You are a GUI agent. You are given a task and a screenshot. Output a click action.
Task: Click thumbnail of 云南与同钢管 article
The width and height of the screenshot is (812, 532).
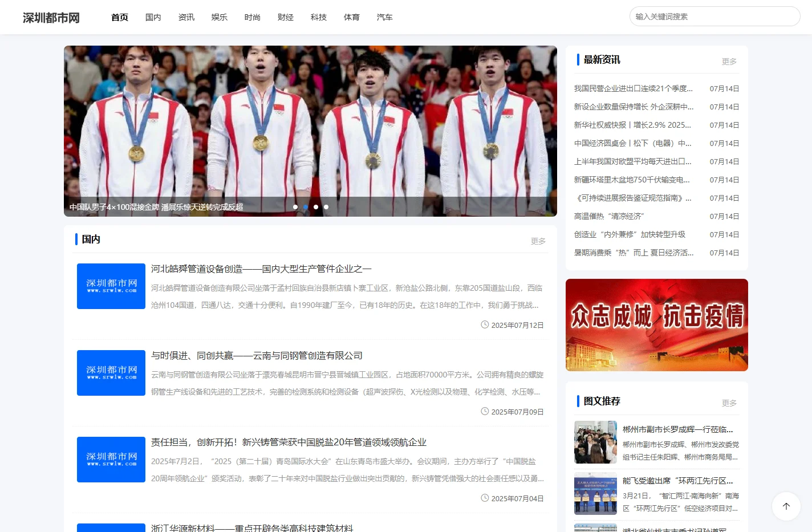click(111, 373)
